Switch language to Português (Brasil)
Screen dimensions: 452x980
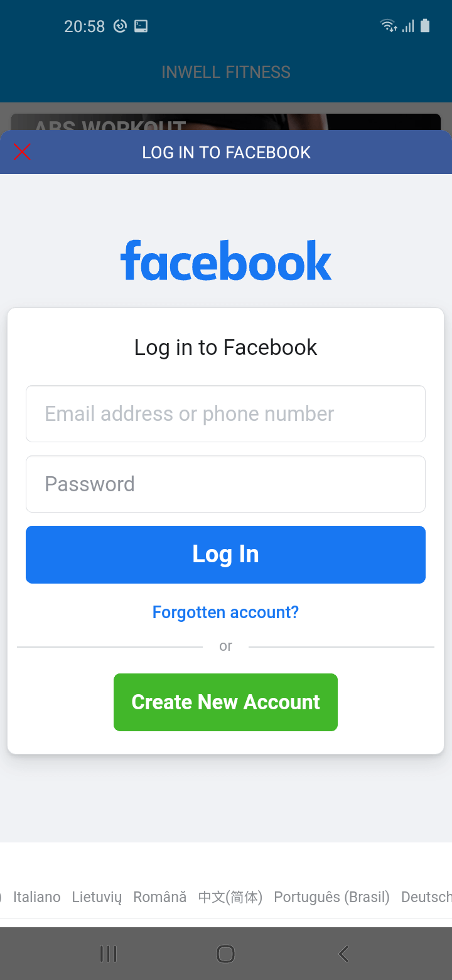[332, 897]
